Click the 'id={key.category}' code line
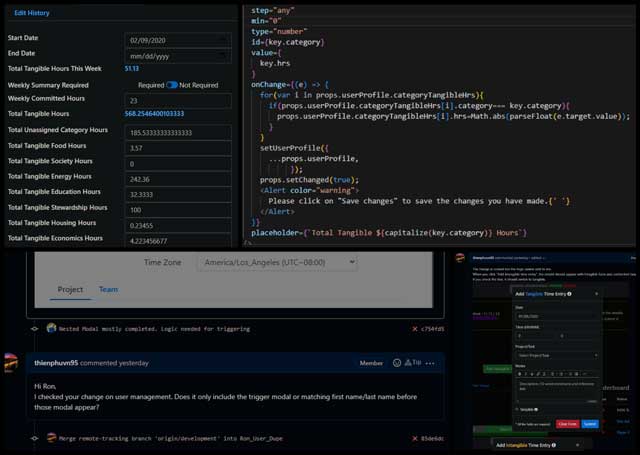Image resolution: width=640 pixels, height=455 pixels. [288, 42]
